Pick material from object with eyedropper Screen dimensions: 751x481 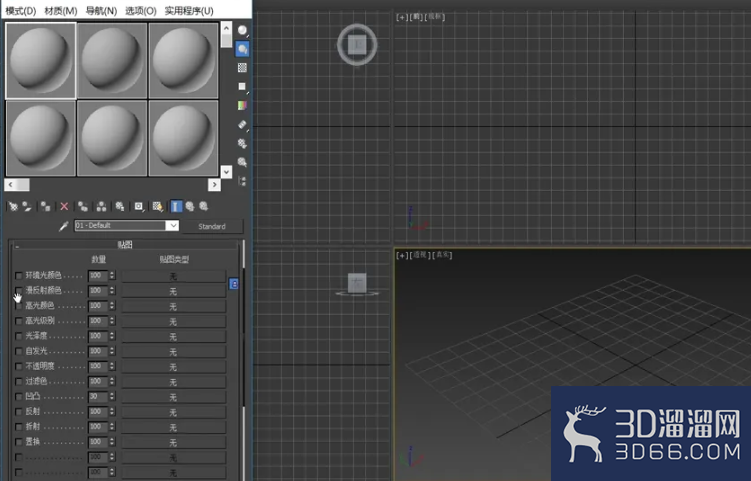64,226
